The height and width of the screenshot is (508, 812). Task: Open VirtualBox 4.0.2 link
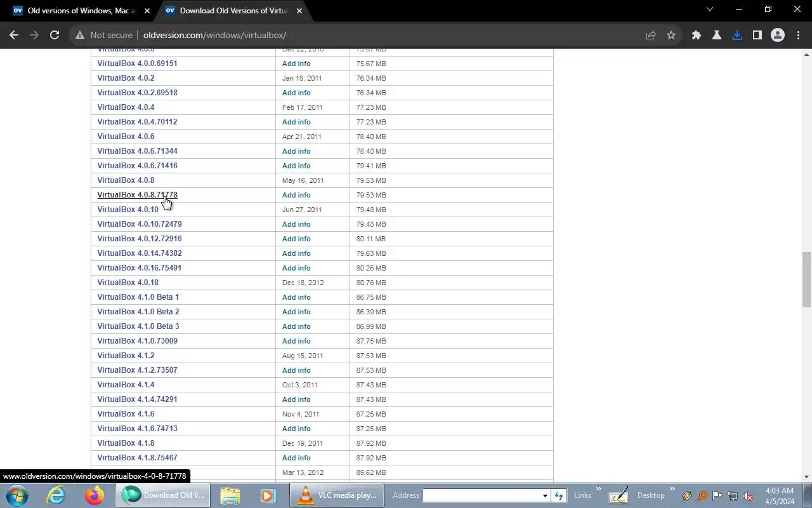pyautogui.click(x=126, y=78)
